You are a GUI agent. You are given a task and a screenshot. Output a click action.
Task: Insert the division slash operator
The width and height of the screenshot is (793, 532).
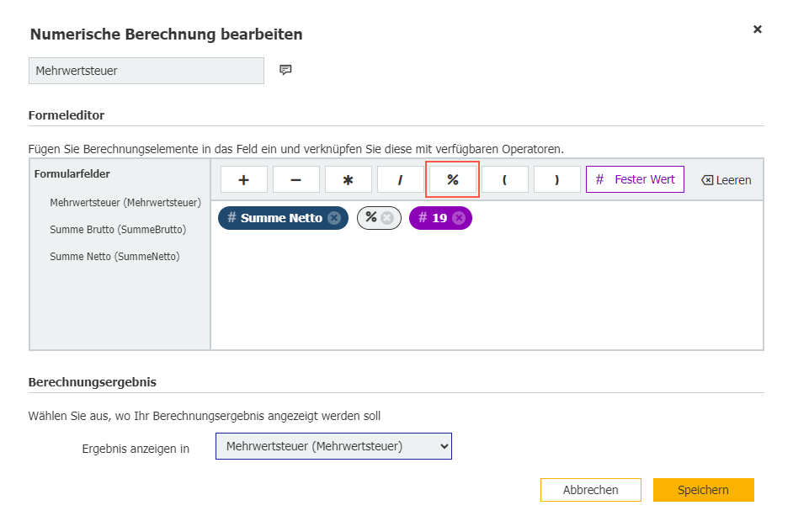[400, 179]
